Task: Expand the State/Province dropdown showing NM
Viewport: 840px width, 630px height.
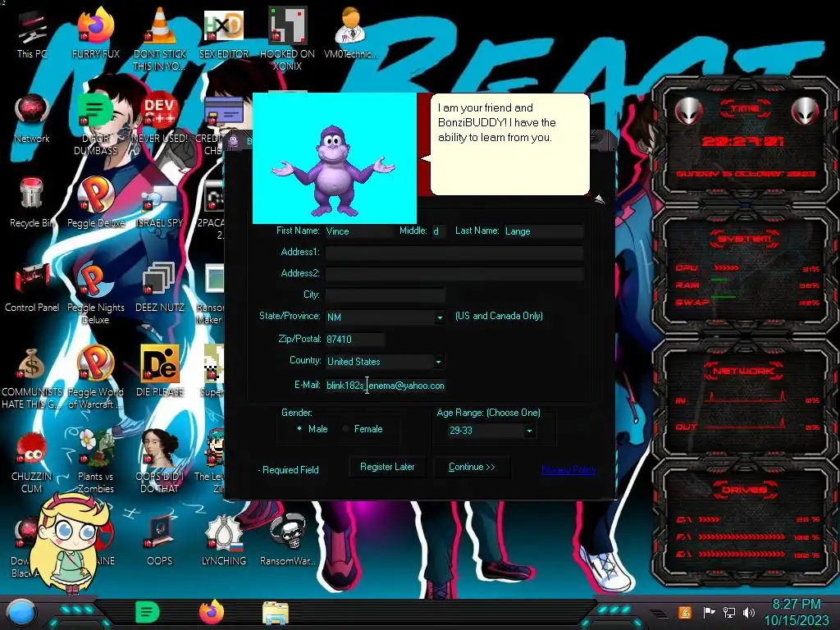Action: pyautogui.click(x=440, y=317)
